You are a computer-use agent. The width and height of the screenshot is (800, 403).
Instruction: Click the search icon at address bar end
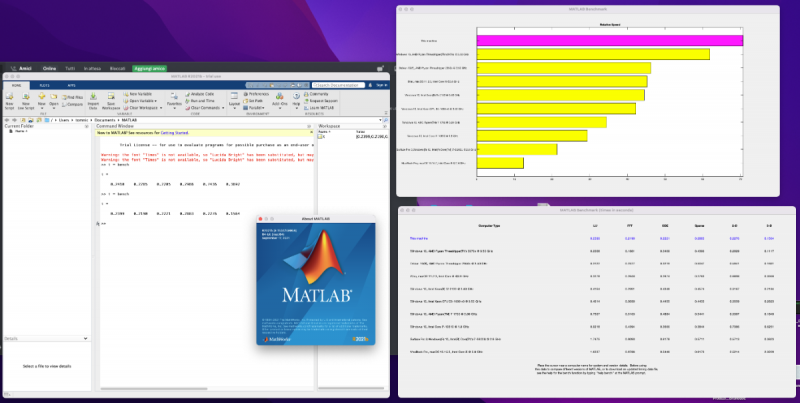click(385, 120)
